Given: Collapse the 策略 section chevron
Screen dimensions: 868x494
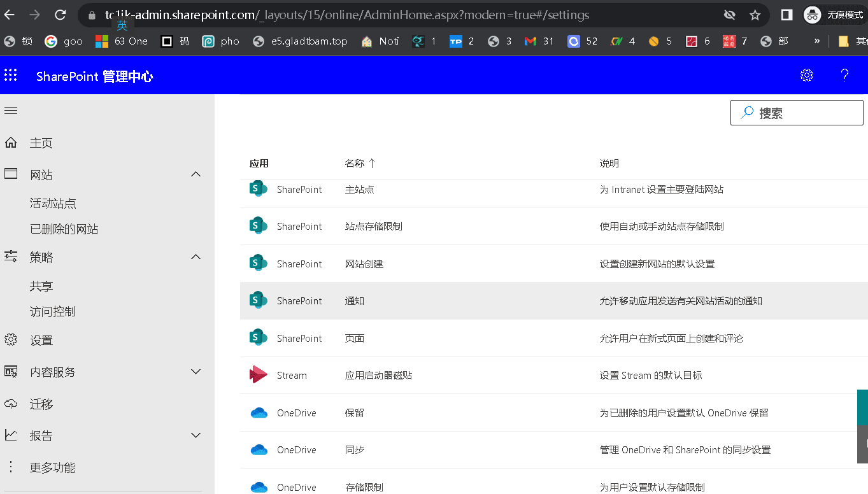Looking at the screenshot, I should 196,257.
